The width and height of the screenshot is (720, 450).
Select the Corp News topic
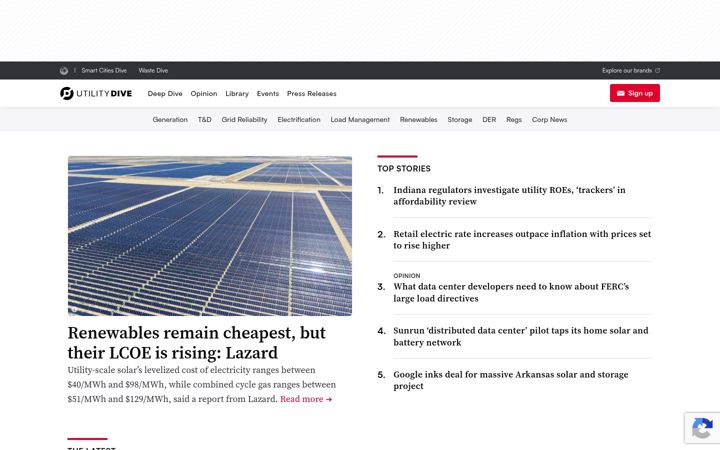click(x=549, y=119)
